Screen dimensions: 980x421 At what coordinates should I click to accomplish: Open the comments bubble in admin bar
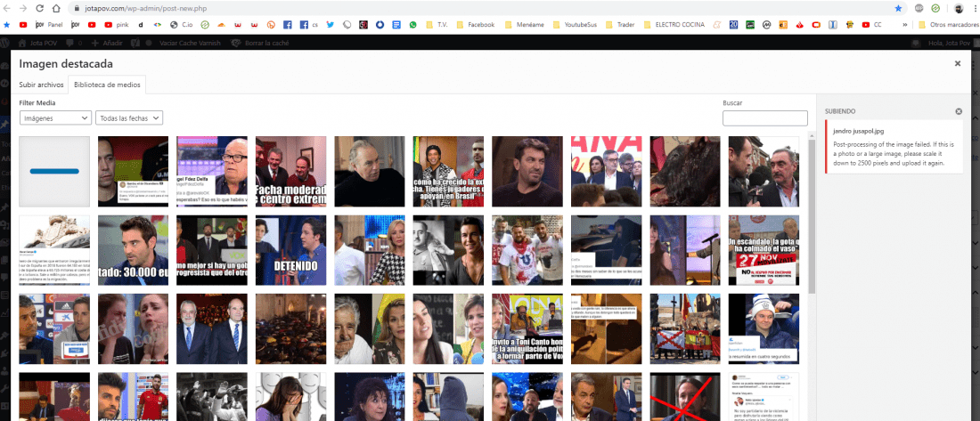[x=73, y=43]
